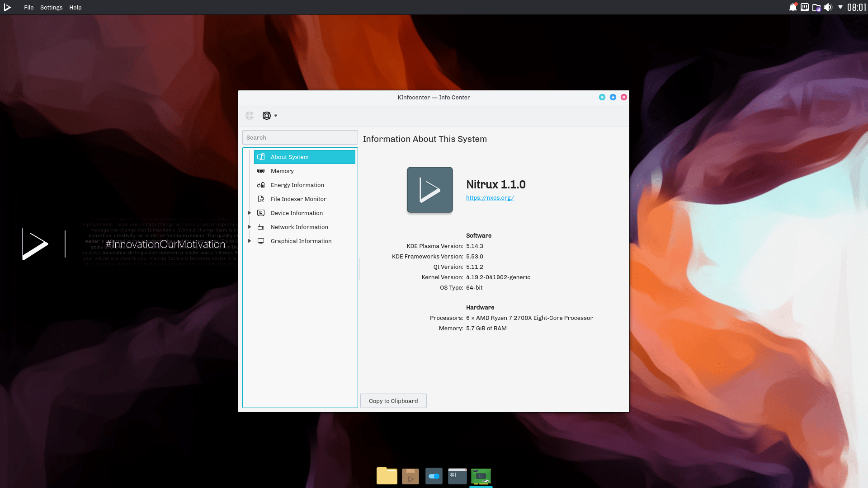
Task: Open the help lifebuoy toolbar icon
Action: point(267,116)
